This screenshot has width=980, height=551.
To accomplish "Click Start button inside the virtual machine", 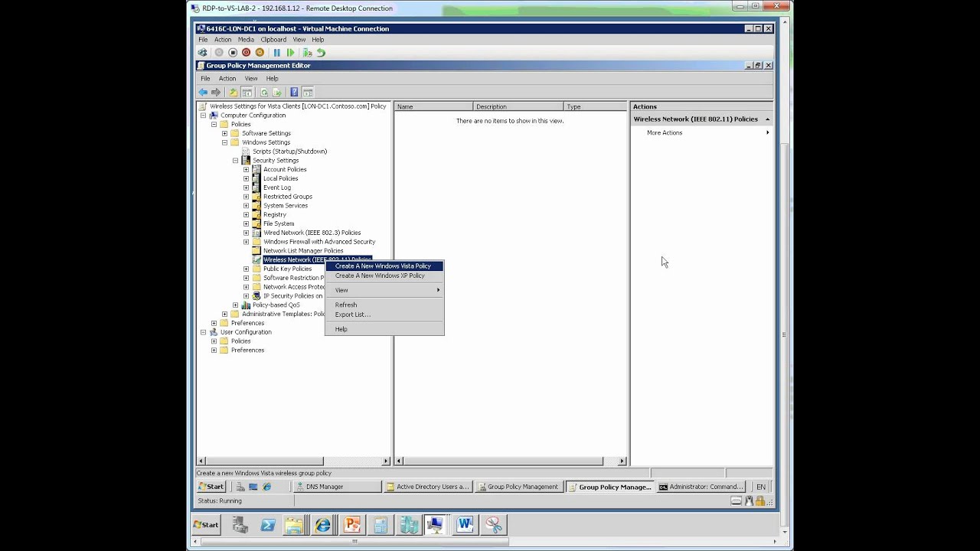I will tap(211, 487).
